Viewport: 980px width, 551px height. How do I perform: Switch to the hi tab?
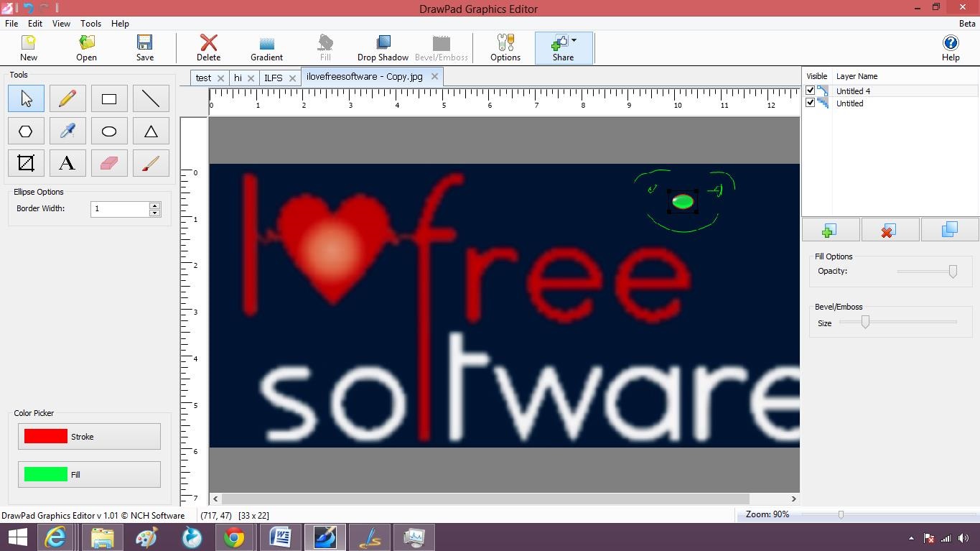pos(238,78)
